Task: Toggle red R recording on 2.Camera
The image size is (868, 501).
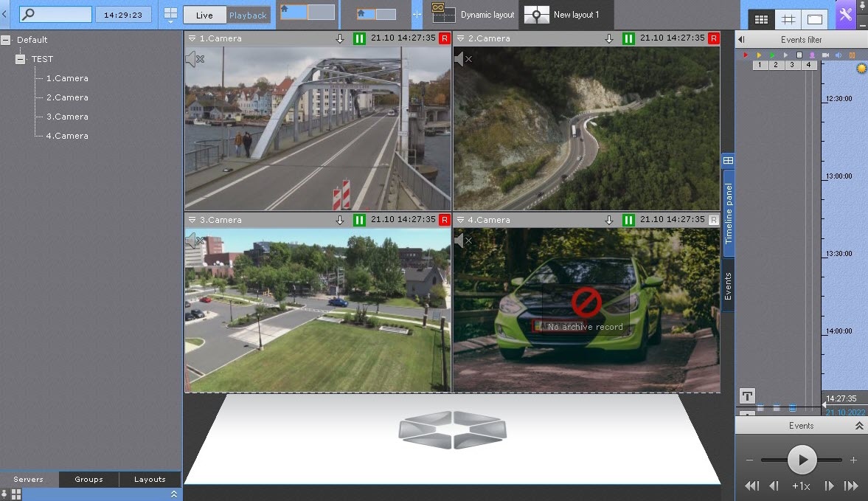Action: click(714, 38)
